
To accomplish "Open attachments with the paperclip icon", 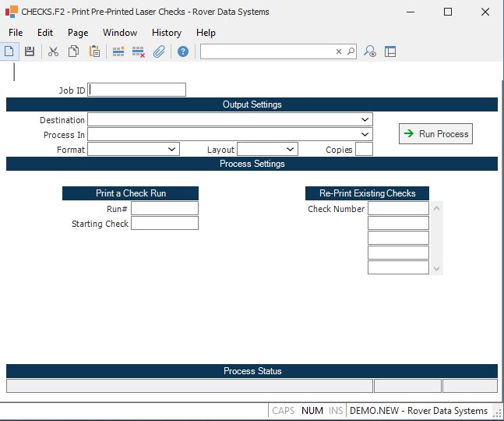I will point(159,51).
